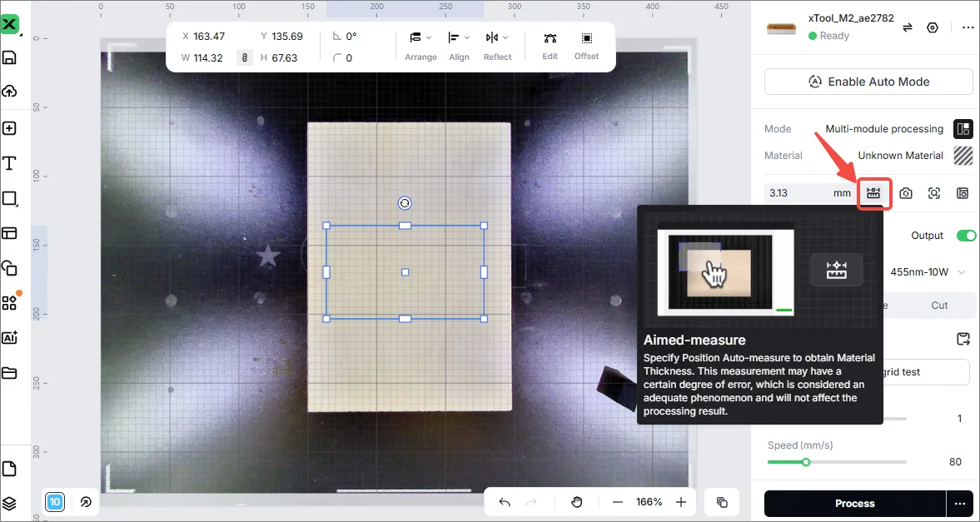Click the speed value 80
980x522 pixels.
click(955, 462)
